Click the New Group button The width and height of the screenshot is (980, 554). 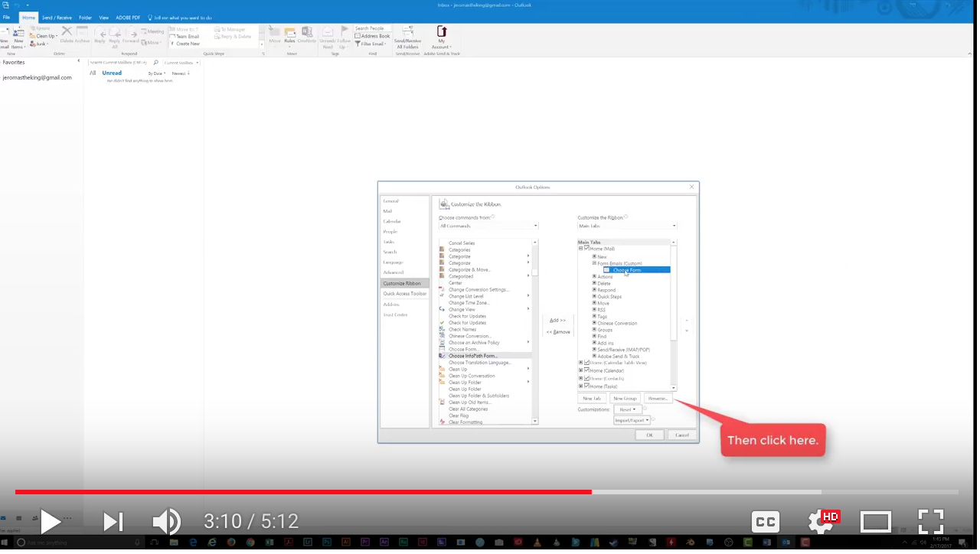pyautogui.click(x=625, y=399)
